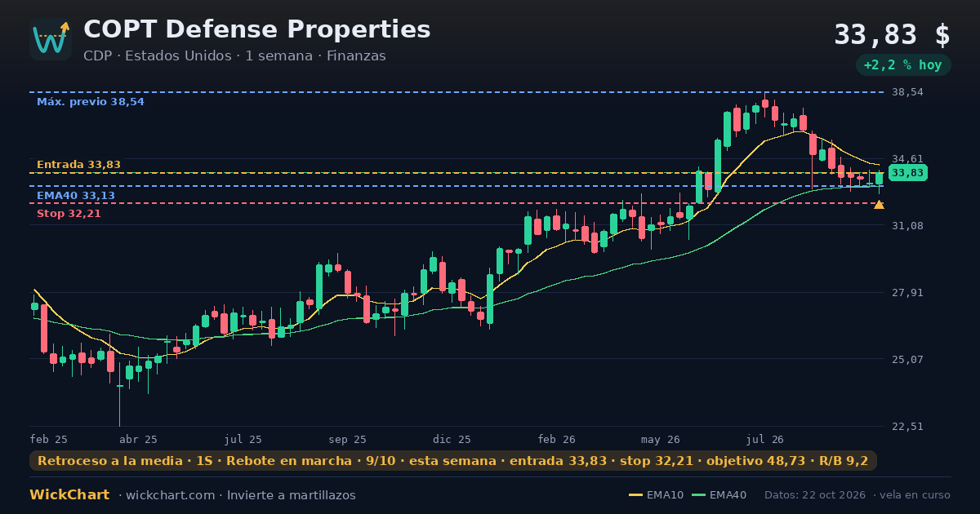Click the 25,07 price axis value
This screenshot has height=514, width=980.
pos(906,359)
